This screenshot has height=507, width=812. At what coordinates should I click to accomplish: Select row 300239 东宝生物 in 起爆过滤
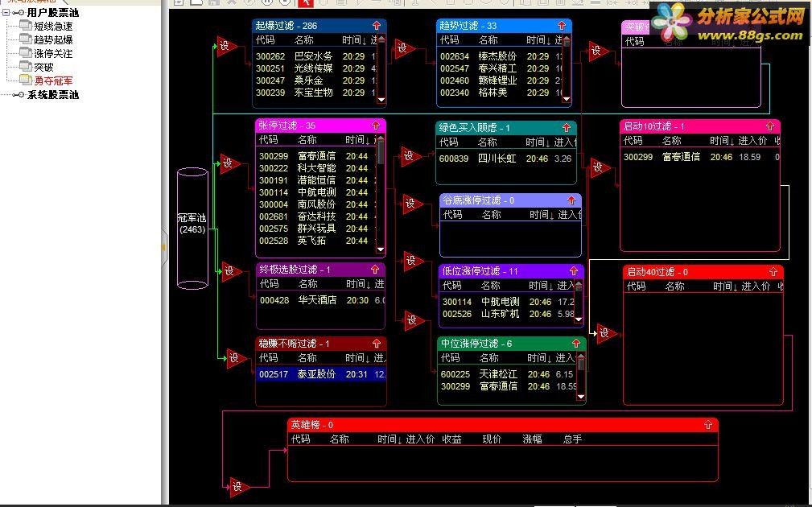(315, 93)
